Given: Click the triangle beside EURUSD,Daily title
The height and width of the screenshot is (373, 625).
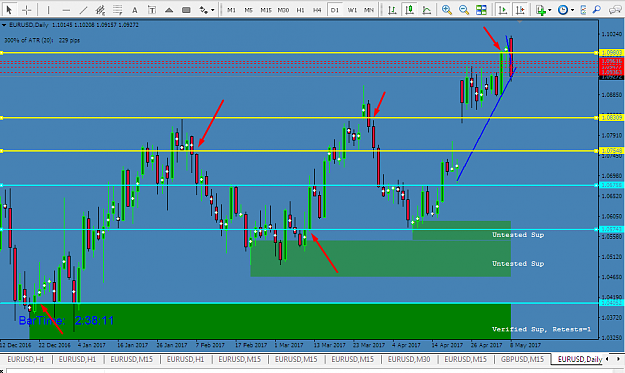Looking at the screenshot, I should tap(4, 25).
